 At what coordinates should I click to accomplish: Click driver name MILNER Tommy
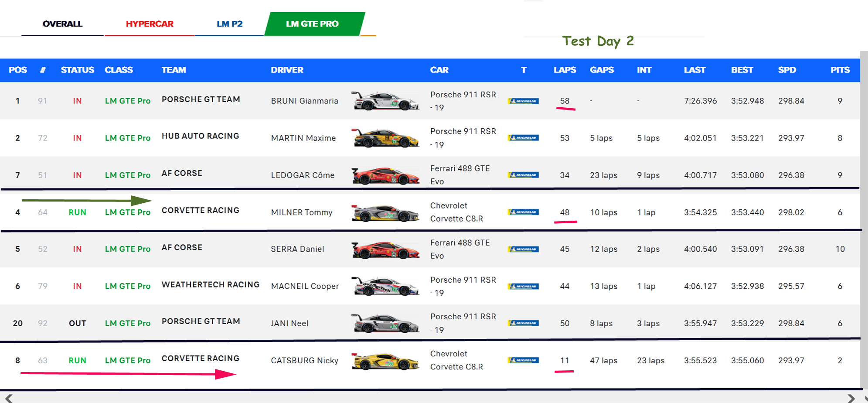pos(301,212)
